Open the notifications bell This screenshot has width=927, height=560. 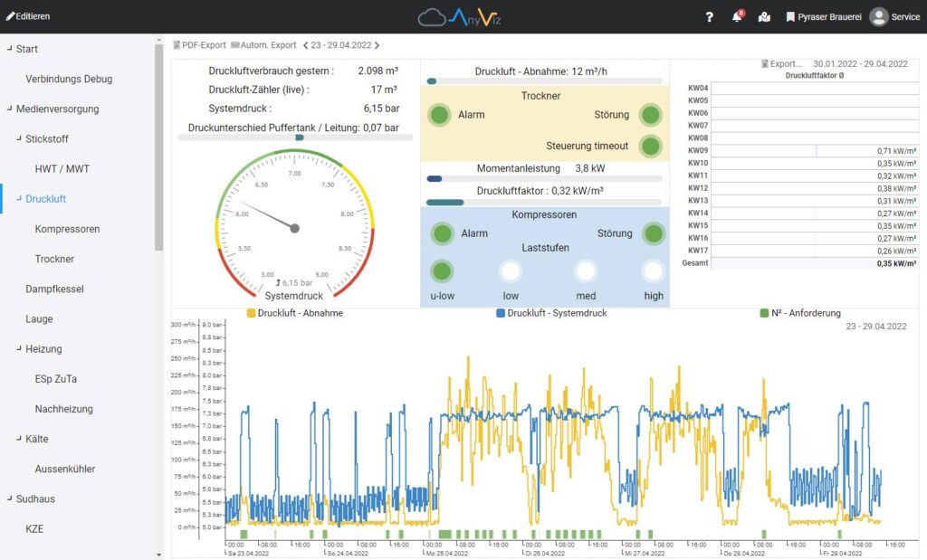click(x=735, y=16)
